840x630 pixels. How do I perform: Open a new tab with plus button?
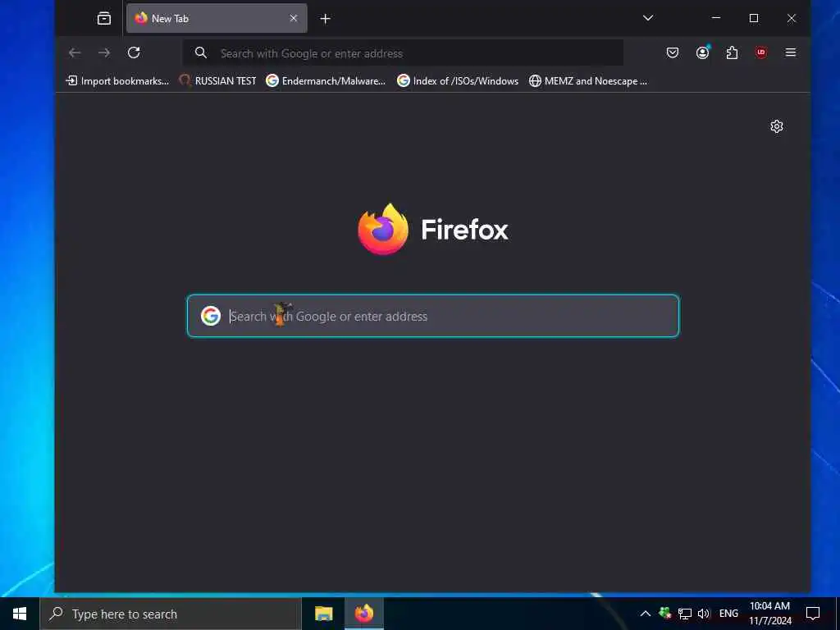pos(325,19)
